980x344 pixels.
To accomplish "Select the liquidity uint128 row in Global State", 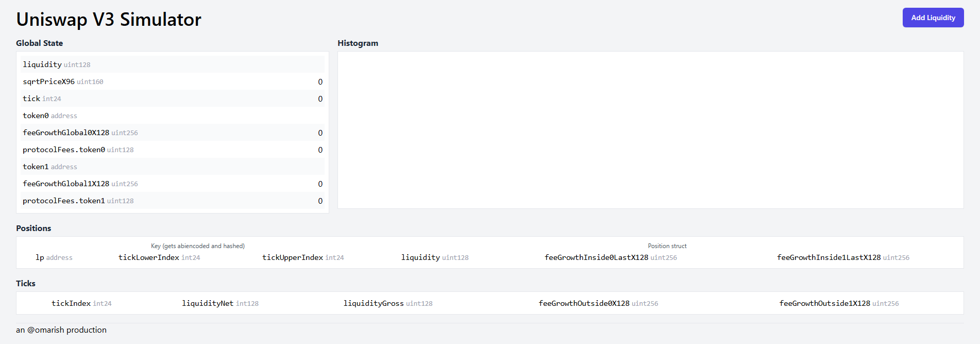I will click(x=173, y=64).
